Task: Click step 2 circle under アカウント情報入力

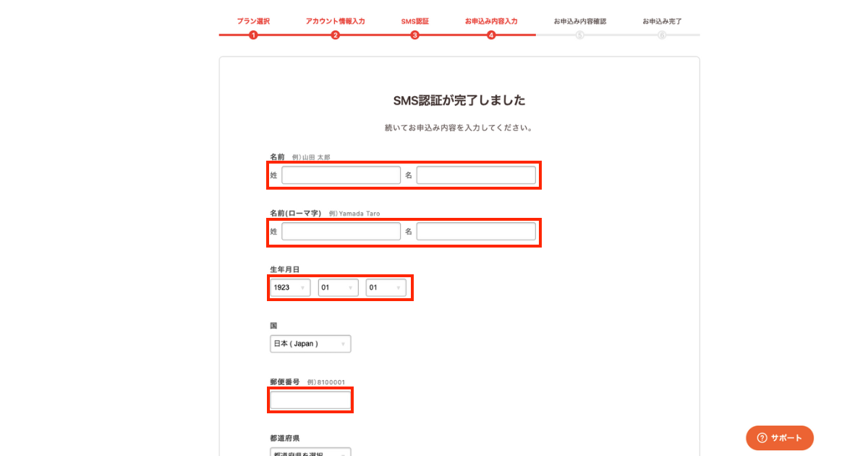Action: (x=335, y=35)
